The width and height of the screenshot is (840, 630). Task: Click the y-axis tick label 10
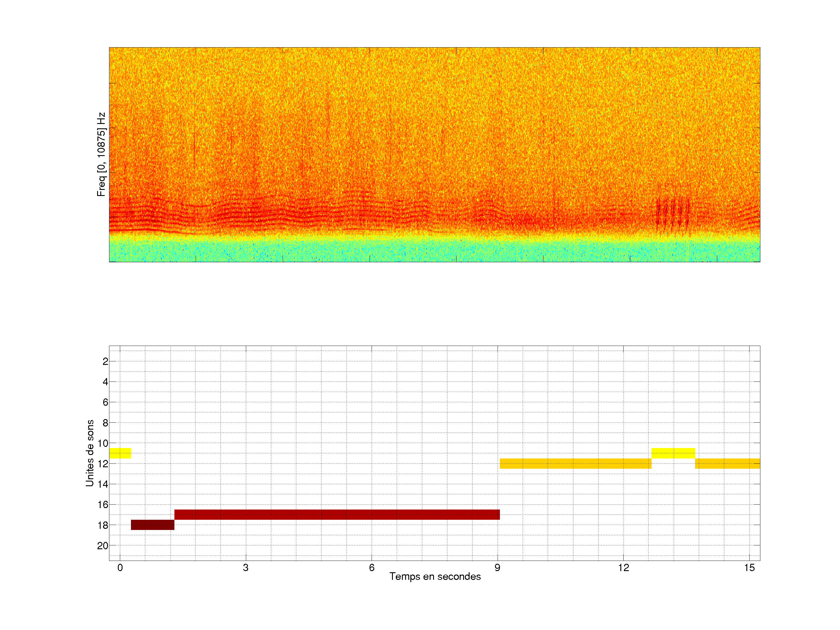103,443
